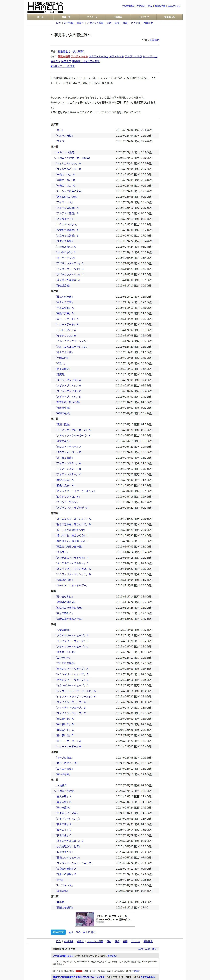
Task: Select the シン・アスカ tag
Action: 150,56
